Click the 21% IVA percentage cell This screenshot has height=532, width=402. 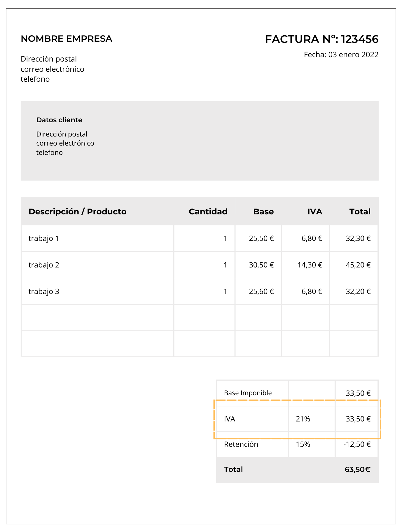[x=303, y=419]
